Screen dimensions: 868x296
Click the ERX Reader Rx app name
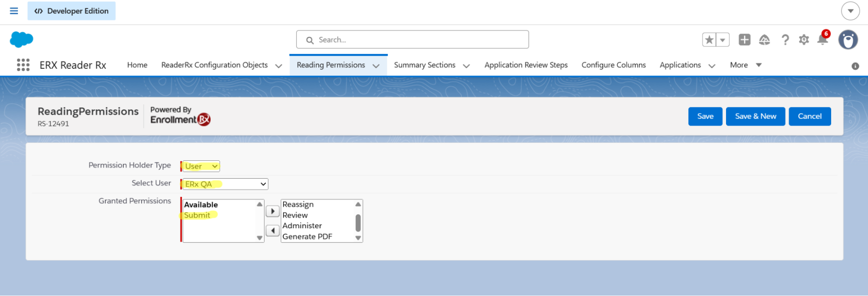pyautogui.click(x=73, y=65)
